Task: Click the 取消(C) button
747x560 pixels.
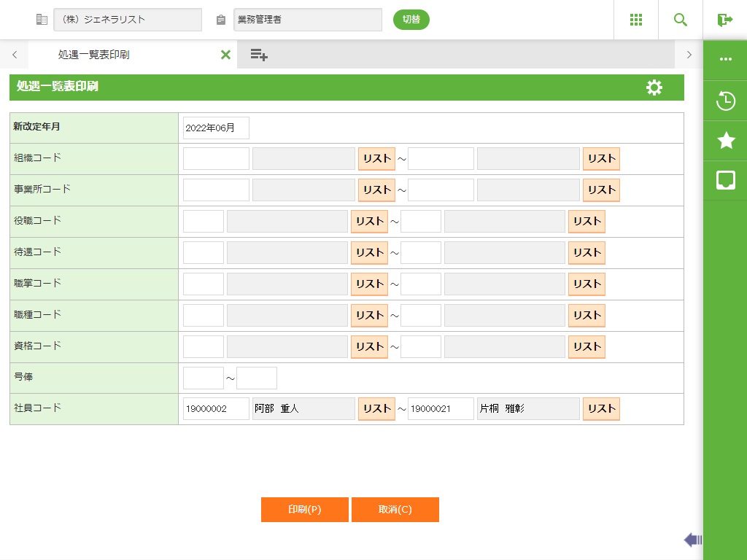Action: point(395,510)
